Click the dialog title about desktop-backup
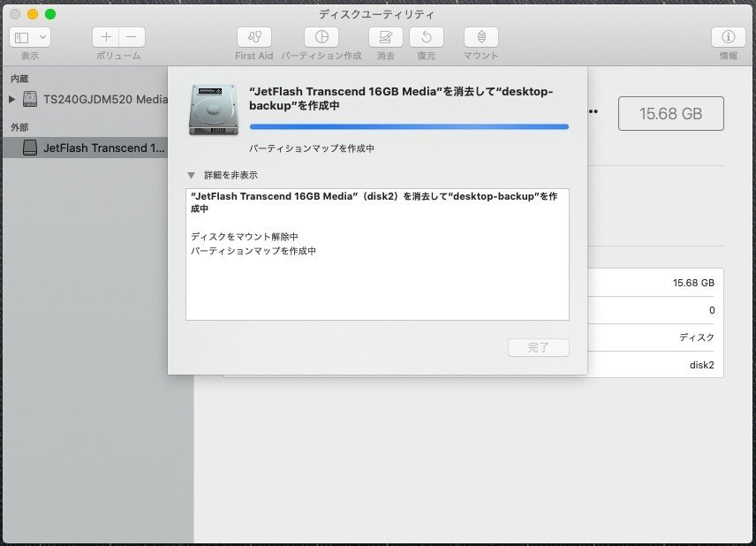This screenshot has height=546, width=756. click(401, 98)
